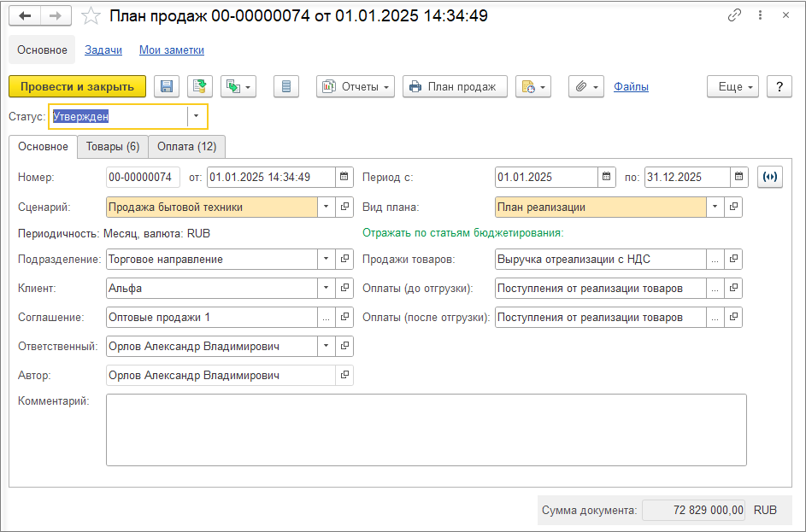
Task: Switch to the Товары (6) tab
Action: [x=113, y=146]
